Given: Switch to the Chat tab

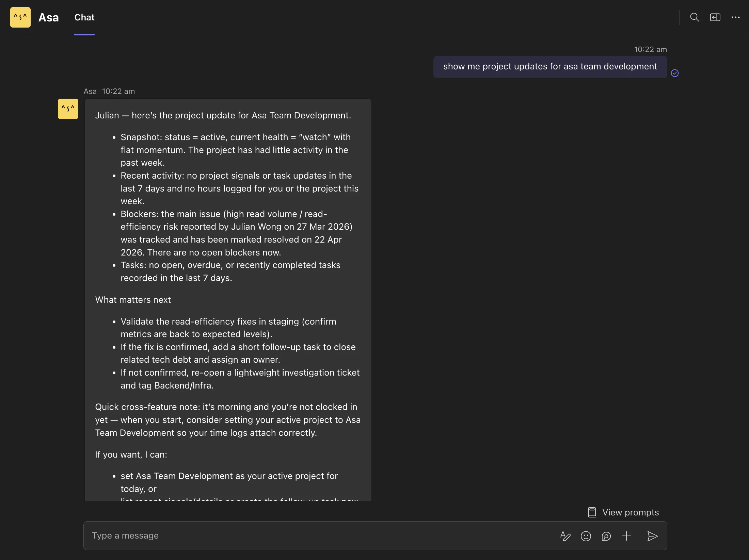Looking at the screenshot, I should [84, 17].
